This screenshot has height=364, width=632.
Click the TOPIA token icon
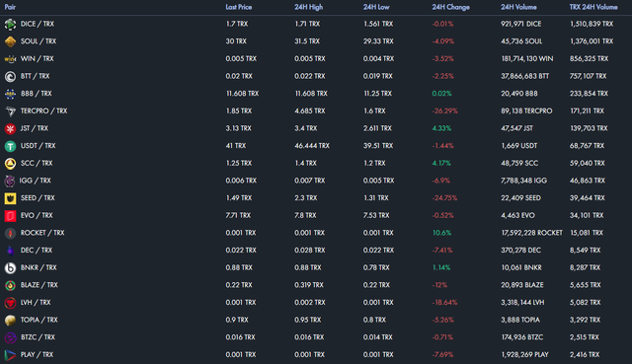point(10,321)
